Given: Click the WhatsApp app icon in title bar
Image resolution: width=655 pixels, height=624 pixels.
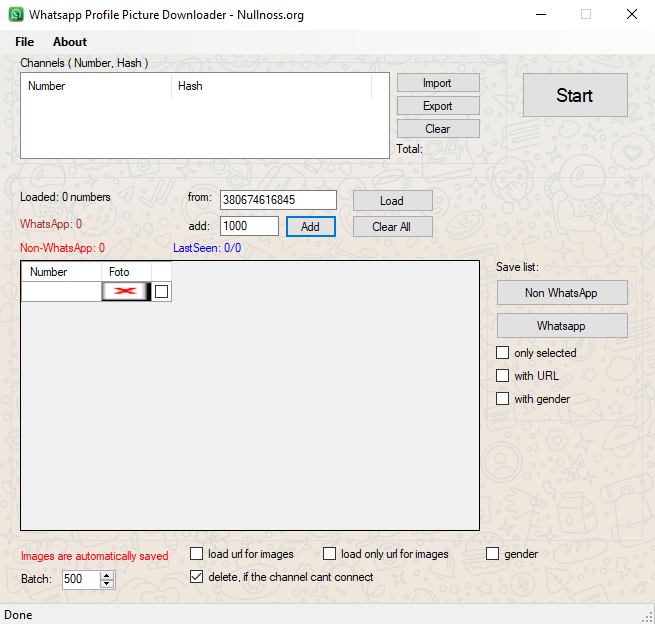Looking at the screenshot, I should (x=16, y=15).
